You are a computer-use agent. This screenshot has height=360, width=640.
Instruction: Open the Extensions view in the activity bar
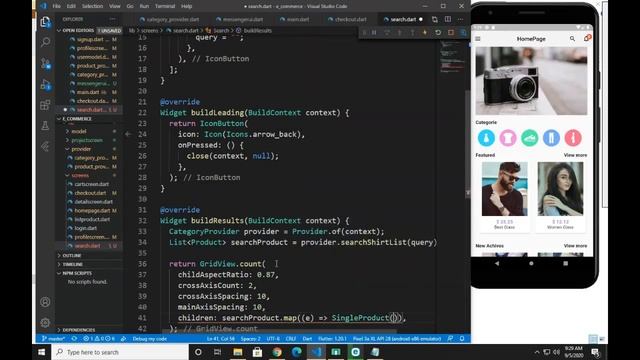point(45,105)
